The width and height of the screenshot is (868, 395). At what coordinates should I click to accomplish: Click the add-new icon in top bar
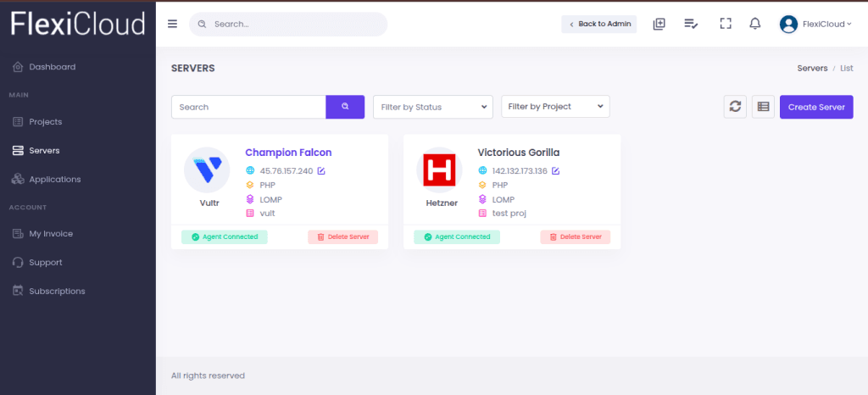[x=659, y=24]
